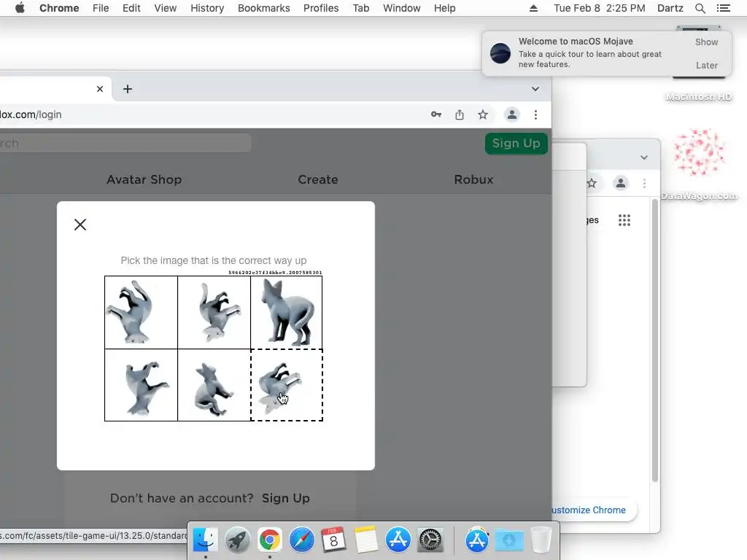Open the File menu

pyautogui.click(x=101, y=8)
